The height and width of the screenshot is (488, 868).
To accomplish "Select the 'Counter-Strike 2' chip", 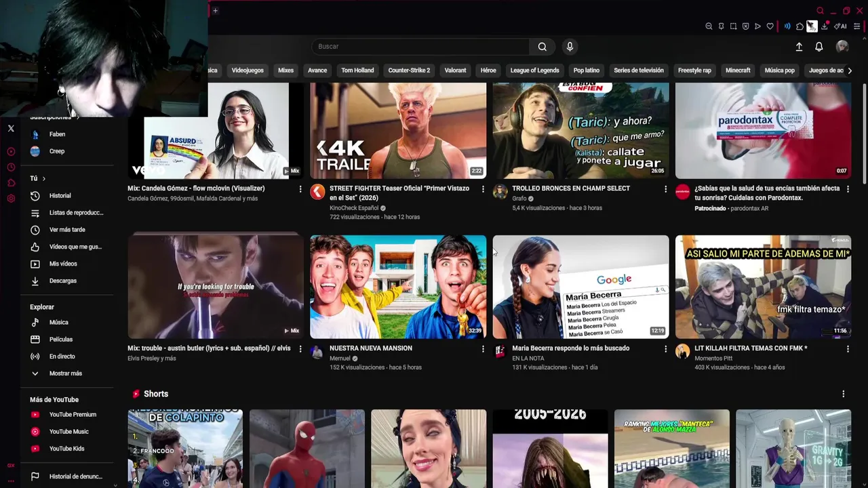I will coord(409,70).
